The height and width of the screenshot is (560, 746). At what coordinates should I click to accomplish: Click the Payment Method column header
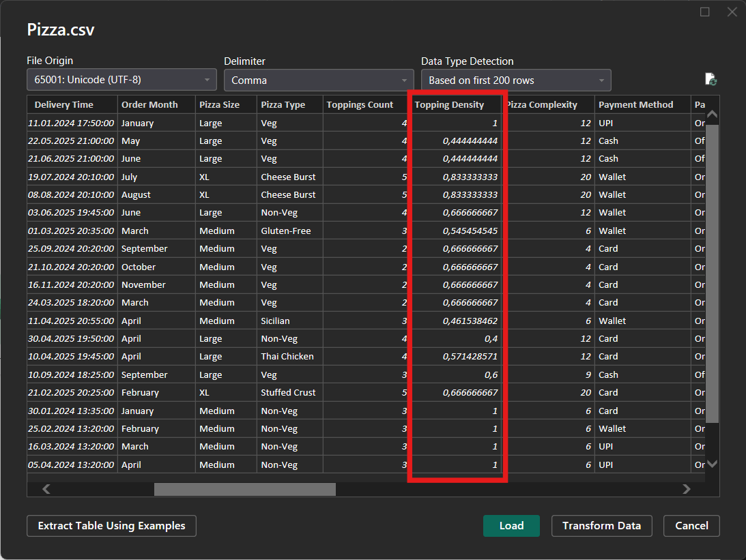635,105
